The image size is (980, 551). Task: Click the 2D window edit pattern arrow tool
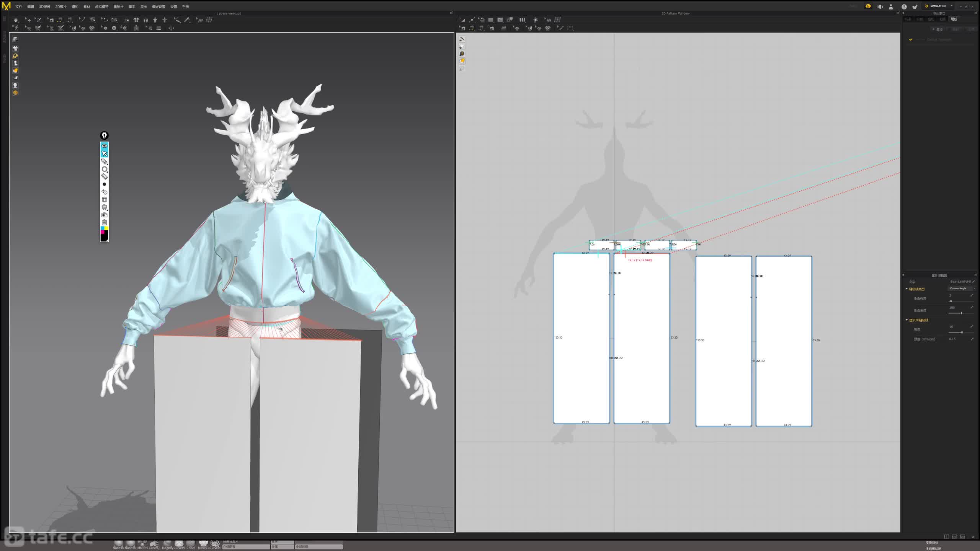pos(462,20)
